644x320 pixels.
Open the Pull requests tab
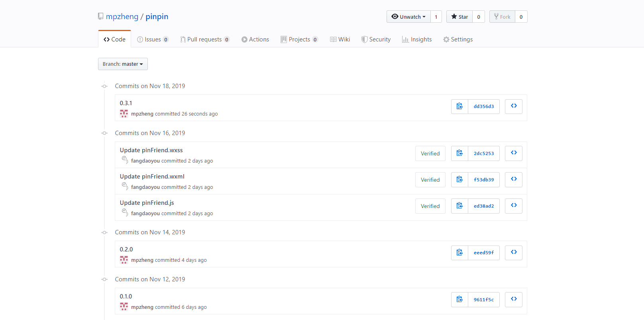205,39
